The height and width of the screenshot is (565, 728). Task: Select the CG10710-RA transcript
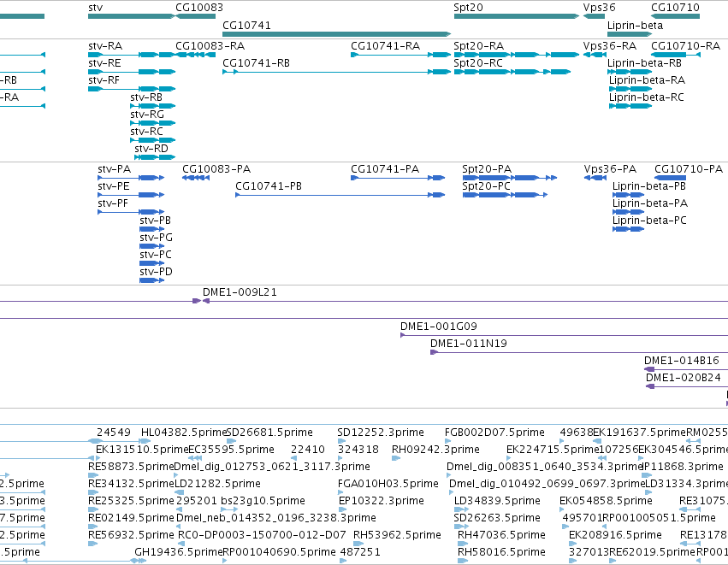click(675, 55)
